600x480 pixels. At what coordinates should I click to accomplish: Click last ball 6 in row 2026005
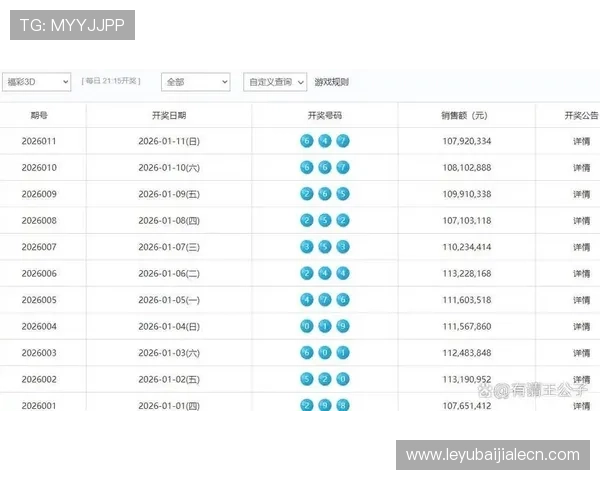tap(343, 300)
